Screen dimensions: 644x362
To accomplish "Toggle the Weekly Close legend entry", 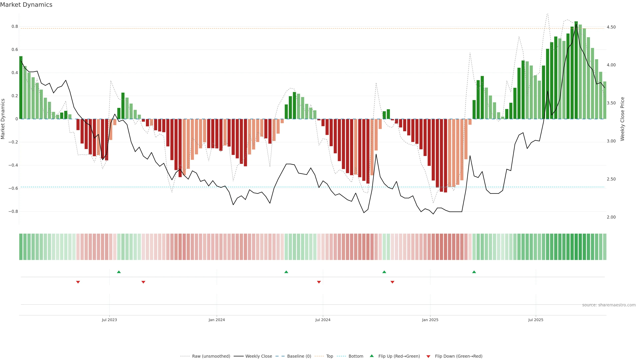I will (258, 356).
